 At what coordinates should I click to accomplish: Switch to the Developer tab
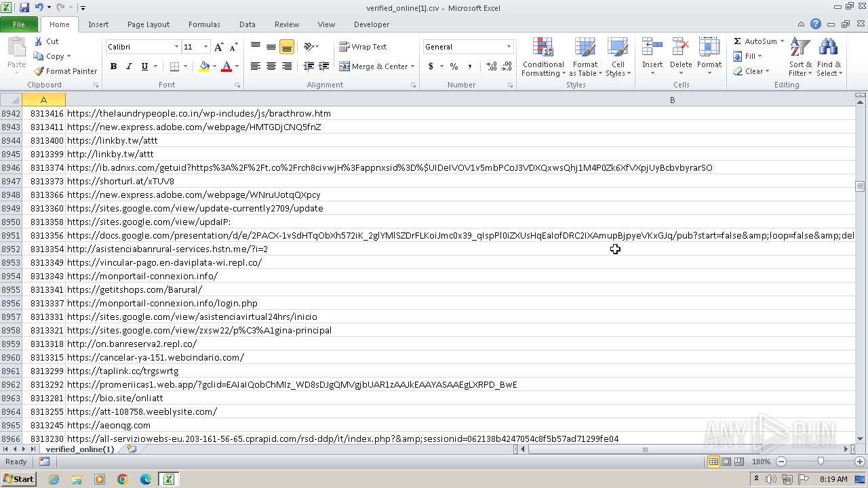(x=372, y=24)
